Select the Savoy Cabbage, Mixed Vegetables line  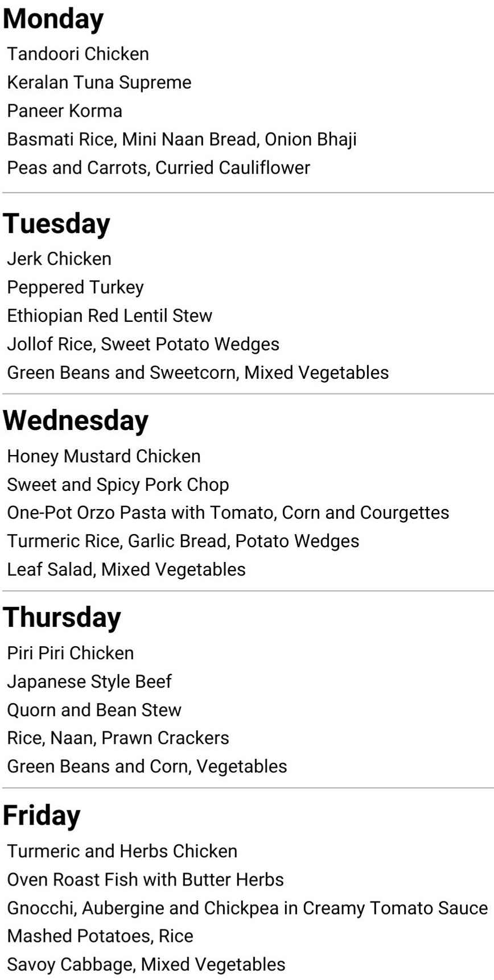[x=146, y=964]
